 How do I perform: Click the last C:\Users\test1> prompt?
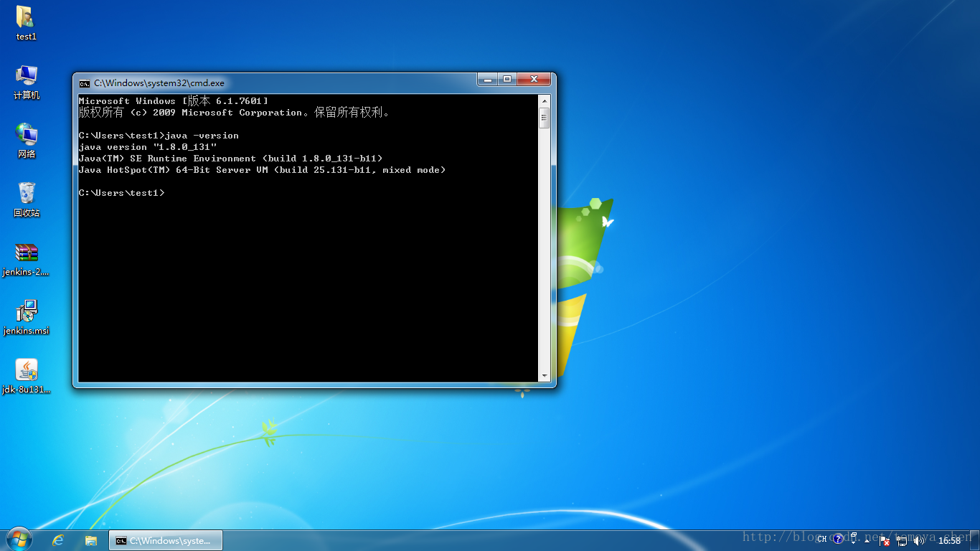[122, 193]
